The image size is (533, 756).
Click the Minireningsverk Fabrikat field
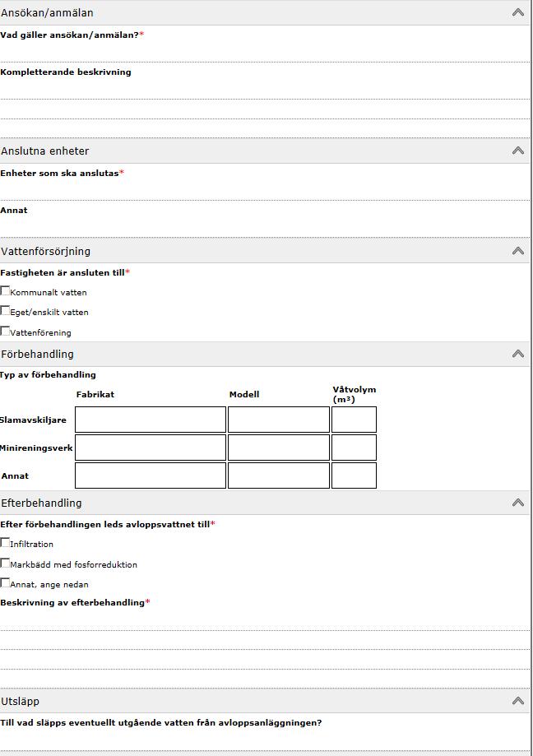coord(151,448)
